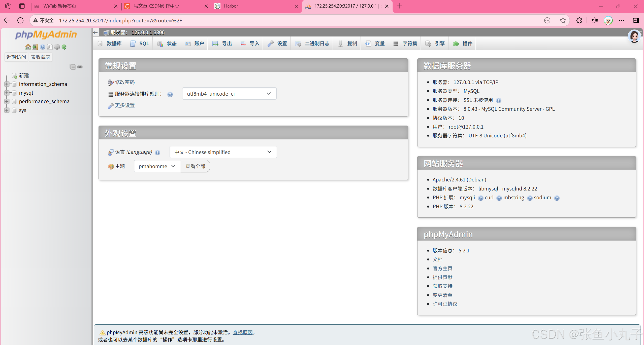Expand the sys database node

point(7,110)
